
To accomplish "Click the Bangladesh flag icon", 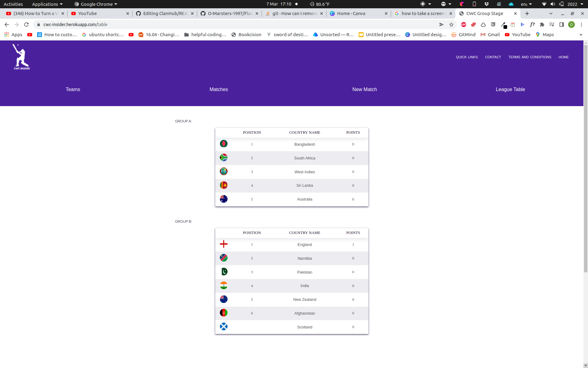I will 224,144.
